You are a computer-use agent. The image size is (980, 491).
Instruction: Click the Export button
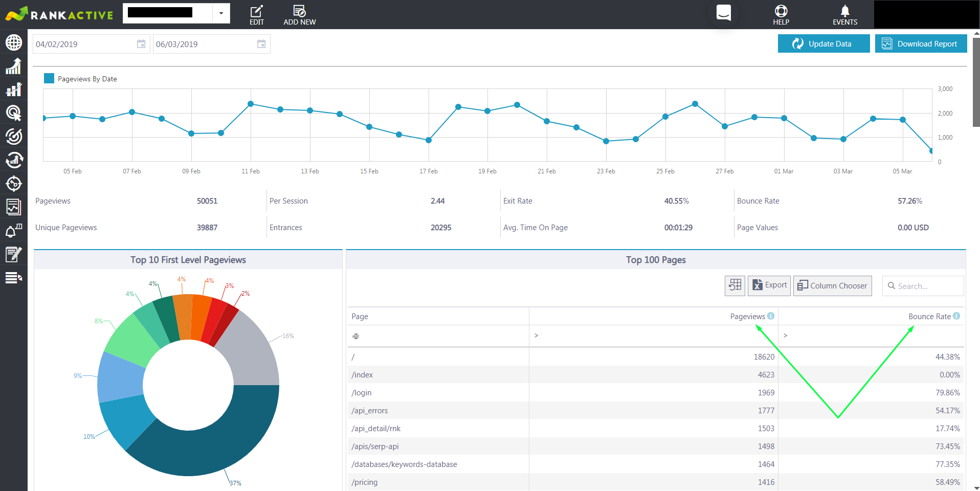(x=769, y=285)
